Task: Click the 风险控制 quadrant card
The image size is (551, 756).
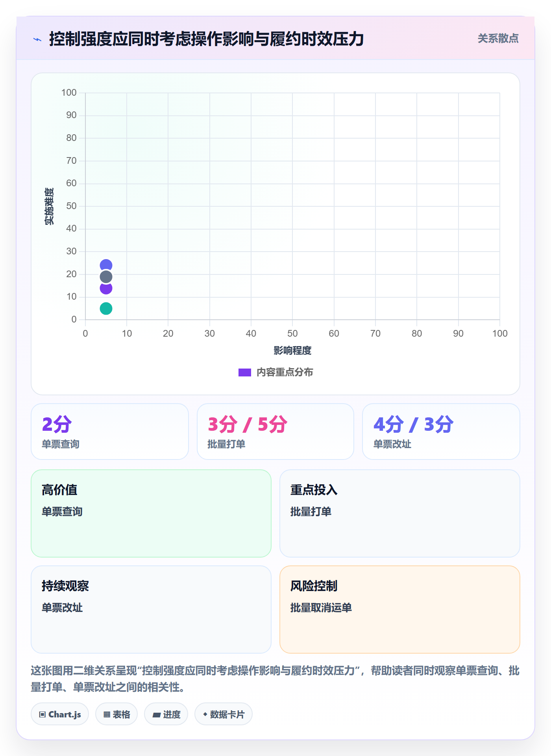Action: 400,610
